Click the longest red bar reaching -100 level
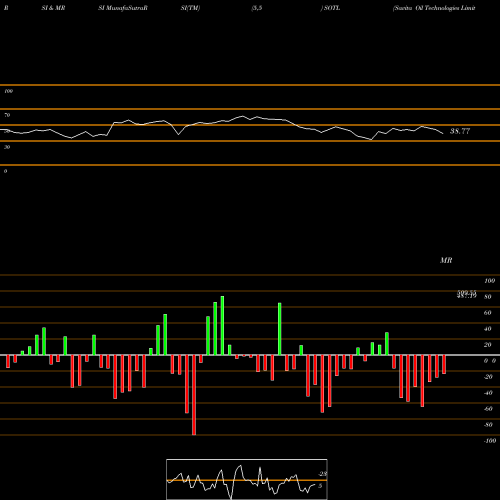The width and height of the screenshot is (500, 500). pos(194,395)
